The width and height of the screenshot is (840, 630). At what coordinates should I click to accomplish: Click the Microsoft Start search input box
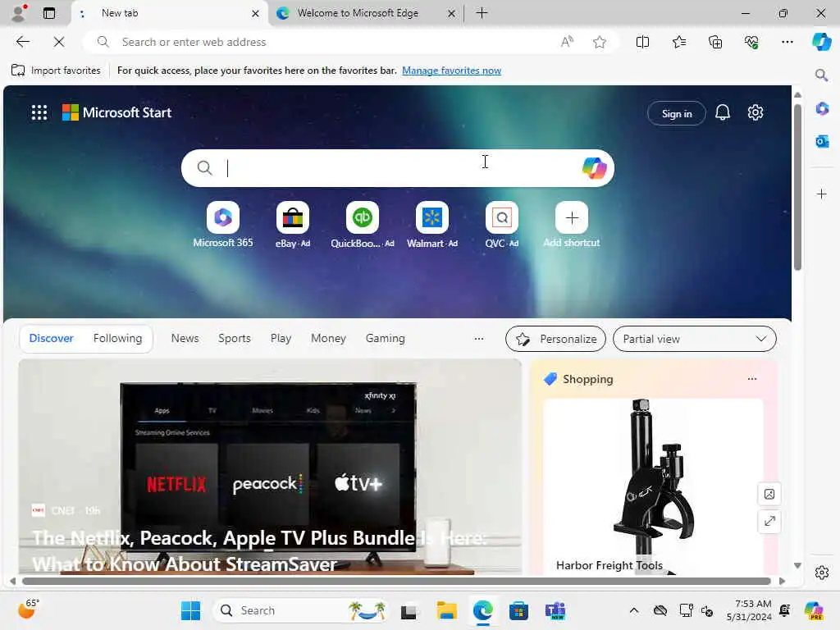[x=398, y=168]
